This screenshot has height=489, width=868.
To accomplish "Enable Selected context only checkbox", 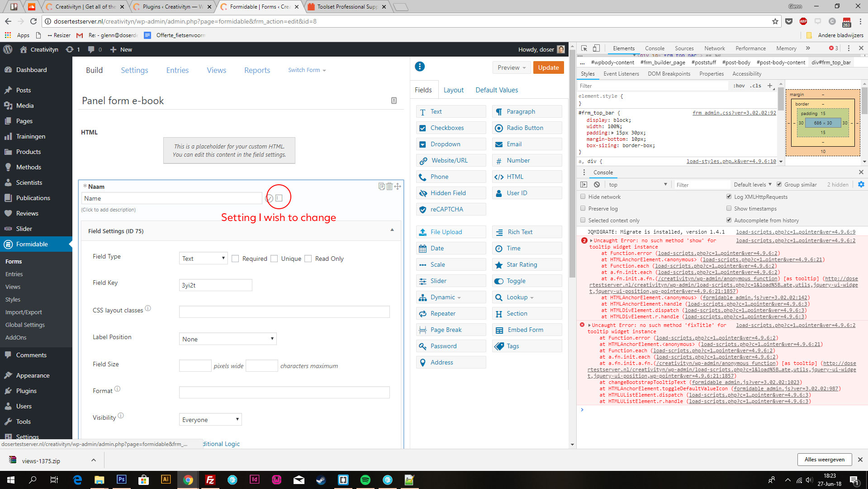I will (583, 220).
